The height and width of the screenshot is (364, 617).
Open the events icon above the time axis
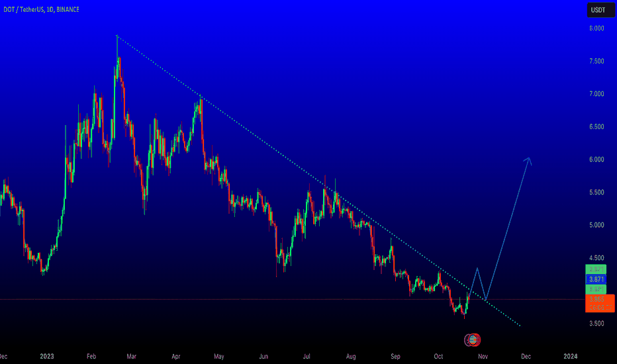473,340
